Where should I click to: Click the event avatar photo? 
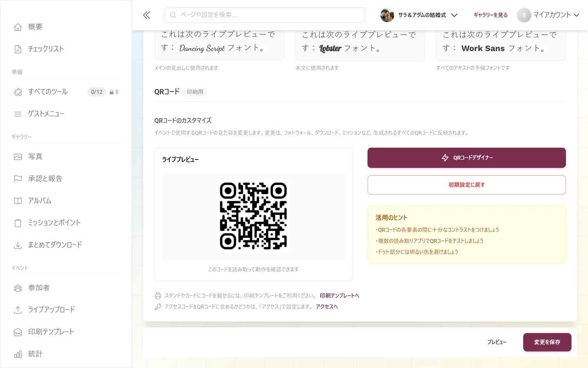[x=387, y=15]
